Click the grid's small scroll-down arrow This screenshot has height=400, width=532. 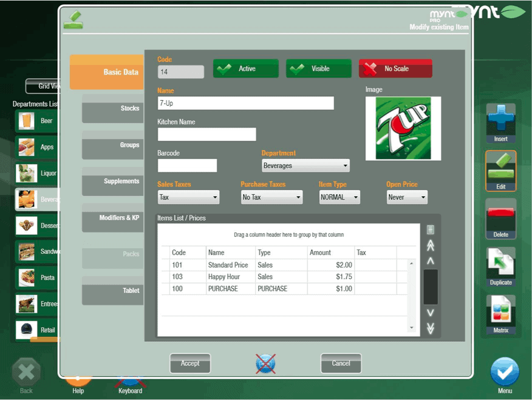point(412,327)
